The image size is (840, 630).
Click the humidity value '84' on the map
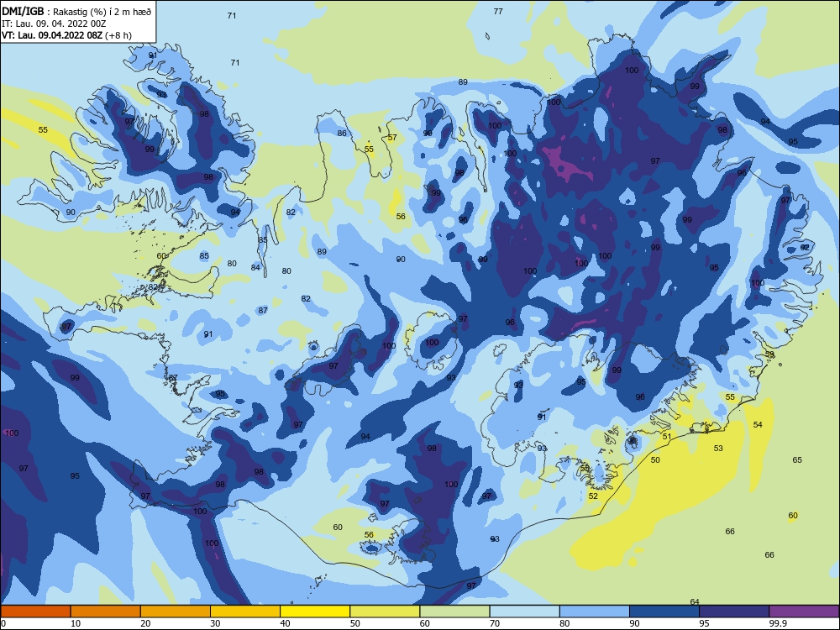tap(255, 267)
